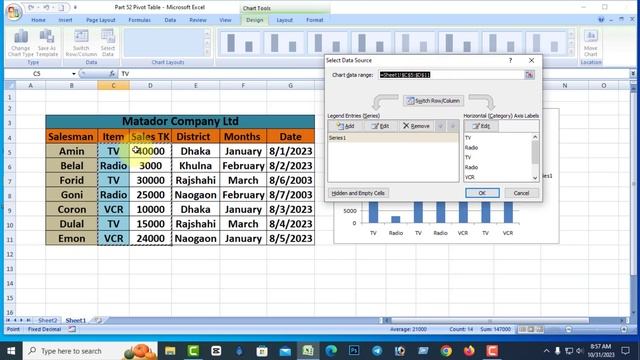This screenshot has width=640, height=360.
Task: Open the notifications action center icon
Action: point(625,351)
